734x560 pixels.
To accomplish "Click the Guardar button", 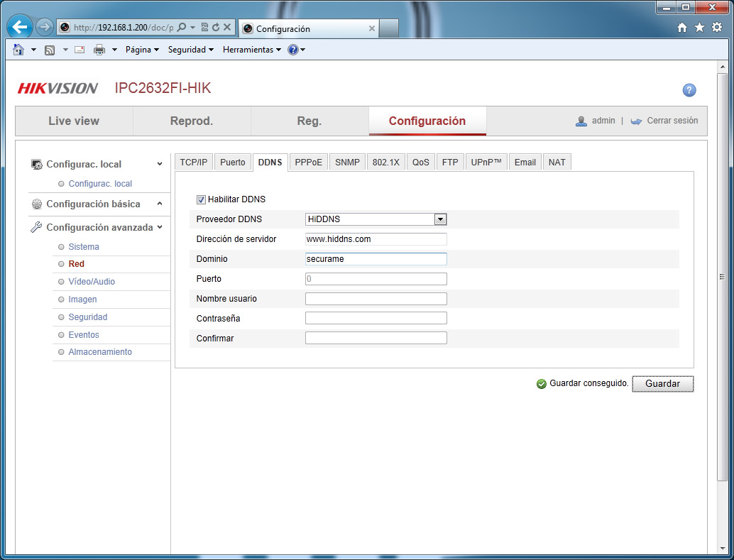I will [662, 383].
